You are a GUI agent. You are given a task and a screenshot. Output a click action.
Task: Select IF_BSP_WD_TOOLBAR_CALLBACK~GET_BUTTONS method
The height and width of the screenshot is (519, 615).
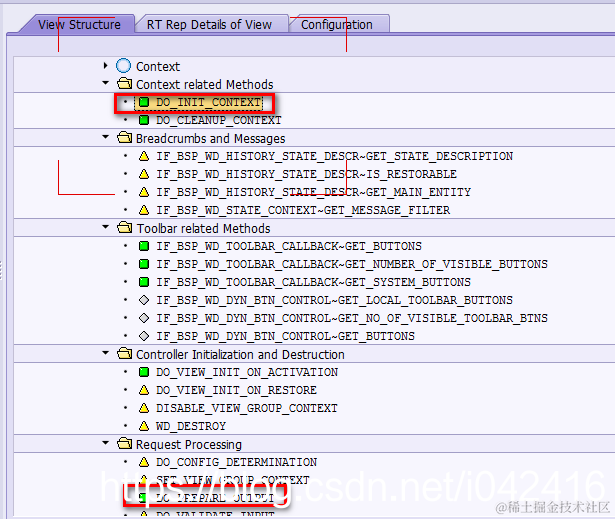coord(289,246)
